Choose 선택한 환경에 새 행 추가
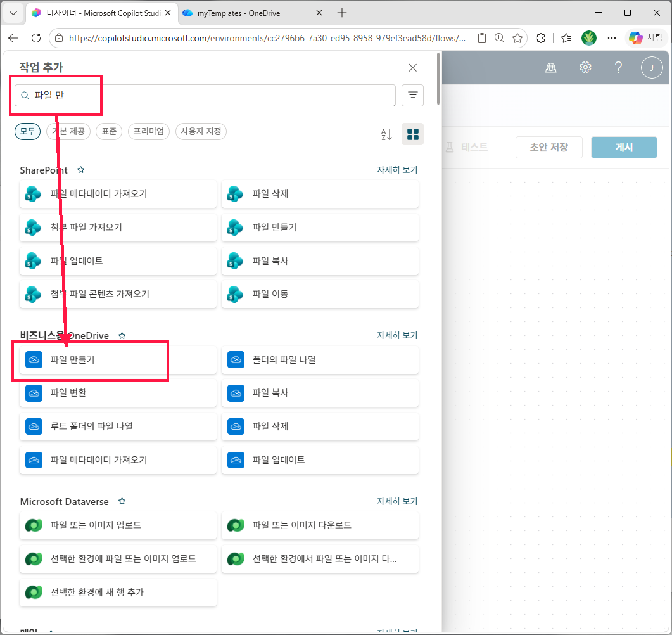This screenshot has width=672, height=635. tap(118, 592)
